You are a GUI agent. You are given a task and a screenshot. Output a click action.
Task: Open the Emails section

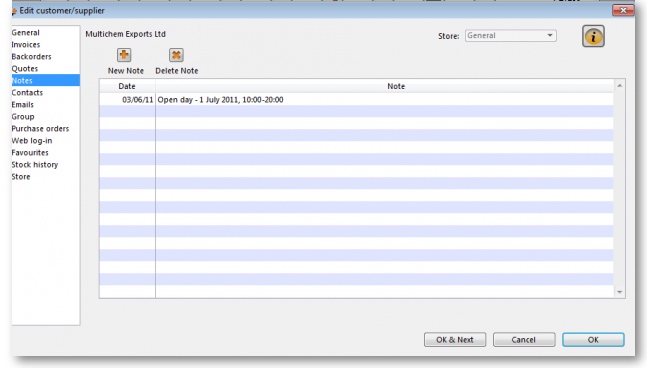click(23, 104)
